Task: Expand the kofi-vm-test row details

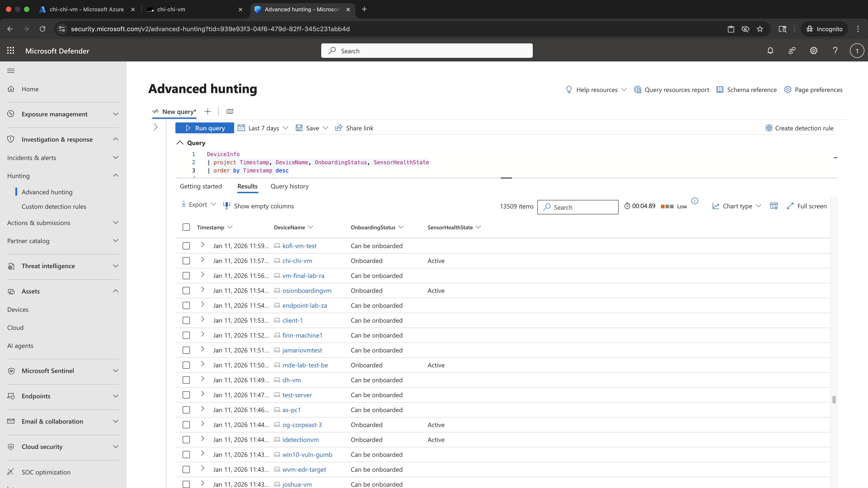Action: pyautogui.click(x=203, y=245)
